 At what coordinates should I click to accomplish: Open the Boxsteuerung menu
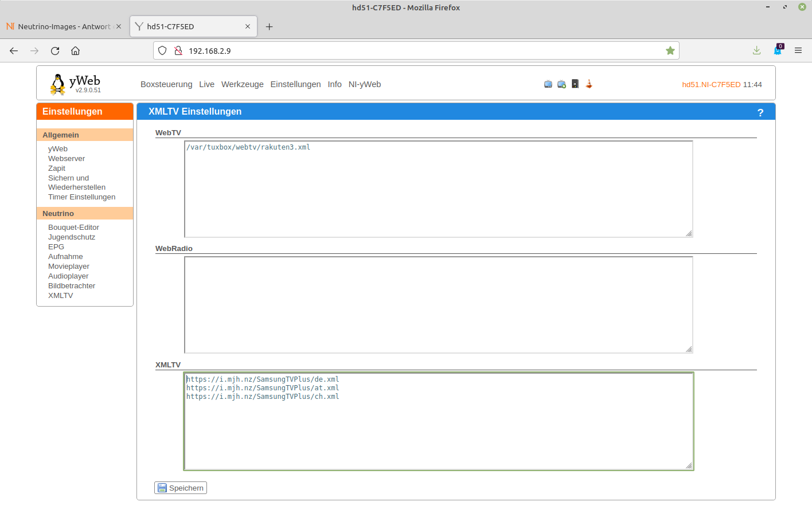pos(166,84)
